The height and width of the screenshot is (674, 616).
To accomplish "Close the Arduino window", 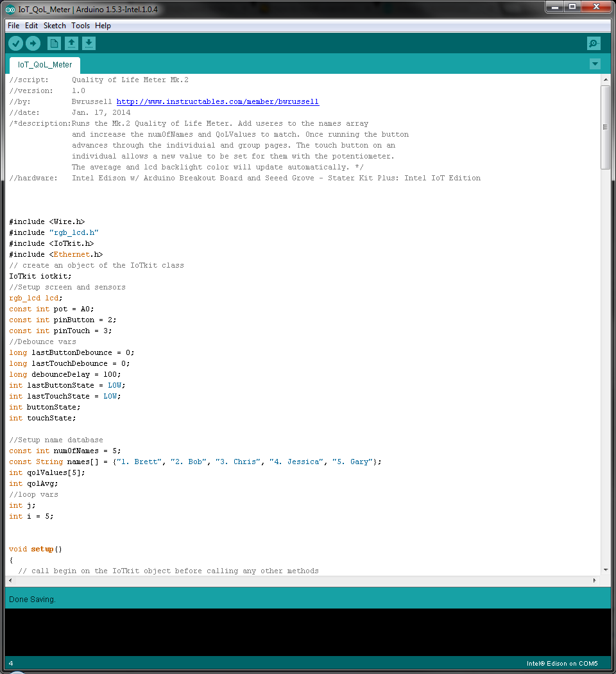I will pos(596,7).
